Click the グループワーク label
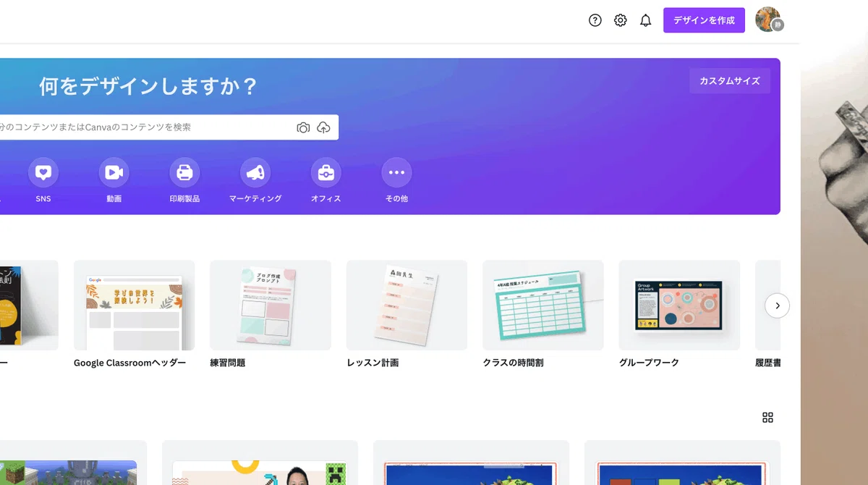The height and width of the screenshot is (485, 868). pyautogui.click(x=649, y=363)
